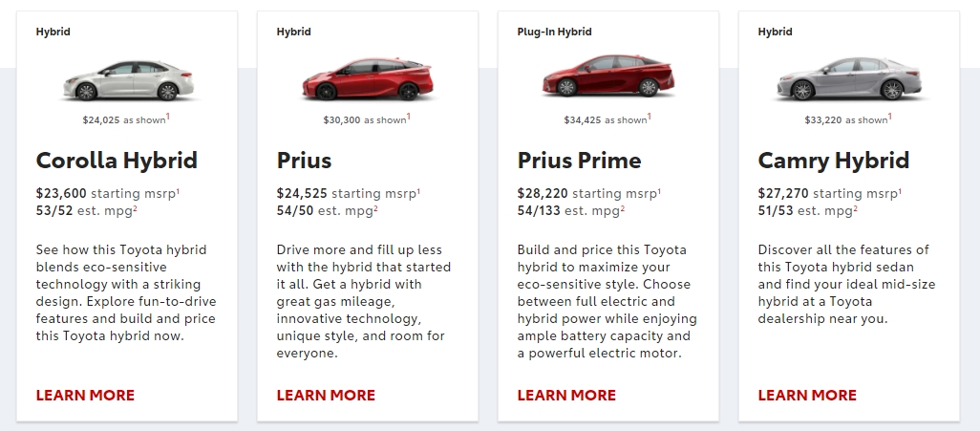Click footnote 1 after $27,270 starting msrp
This screenshot has width=980, height=431.
[x=900, y=191]
